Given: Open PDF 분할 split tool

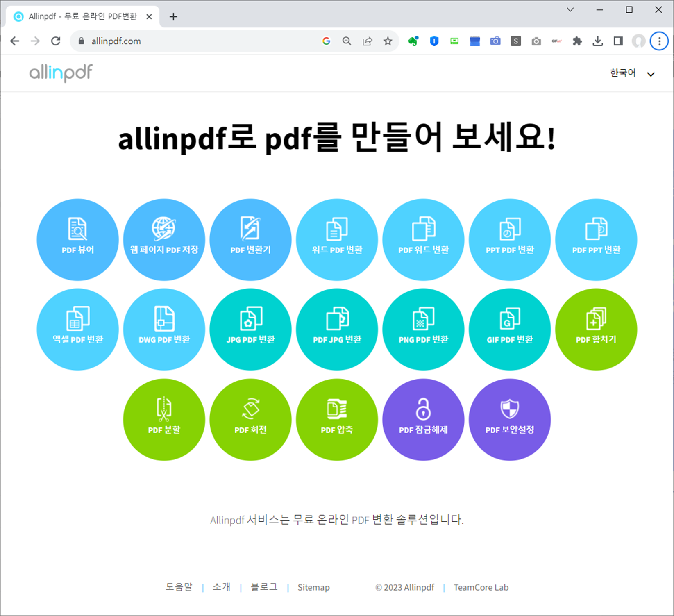Looking at the screenshot, I should pyautogui.click(x=164, y=420).
